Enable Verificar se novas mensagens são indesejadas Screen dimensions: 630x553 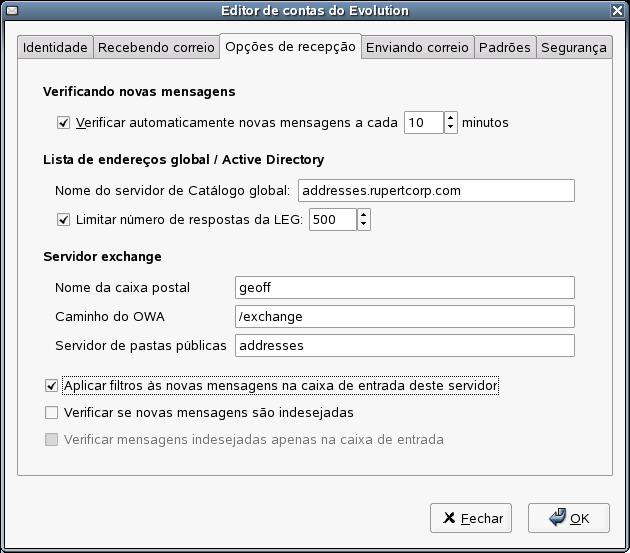pos(51,413)
